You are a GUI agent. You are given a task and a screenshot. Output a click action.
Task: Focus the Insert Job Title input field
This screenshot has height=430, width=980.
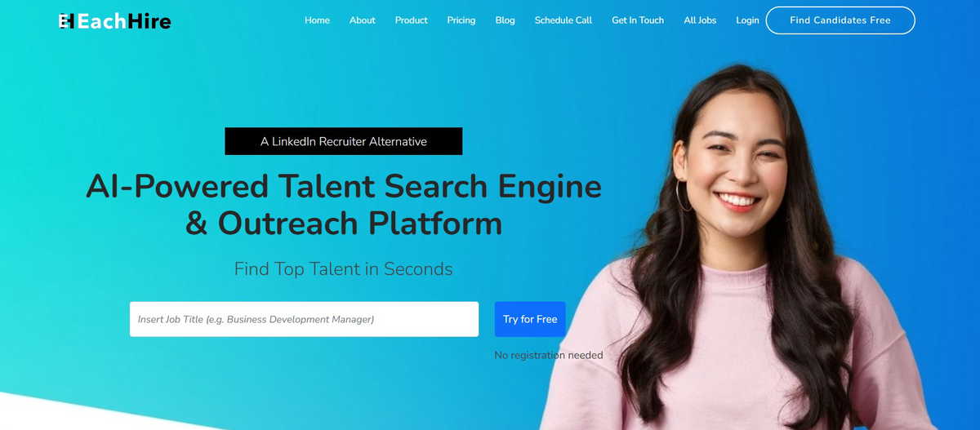click(304, 319)
